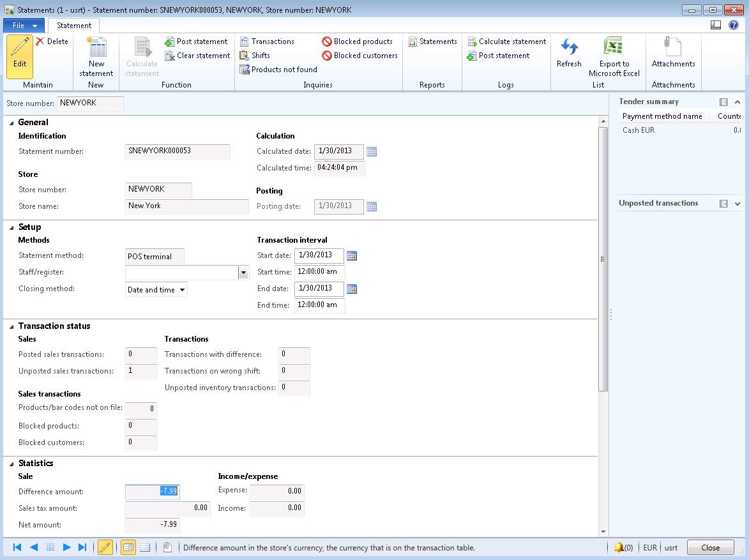Open the Closing method dropdown

click(x=183, y=290)
